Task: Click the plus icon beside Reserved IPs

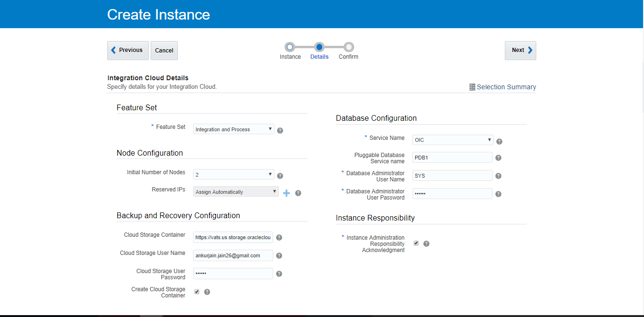Action: [286, 192]
